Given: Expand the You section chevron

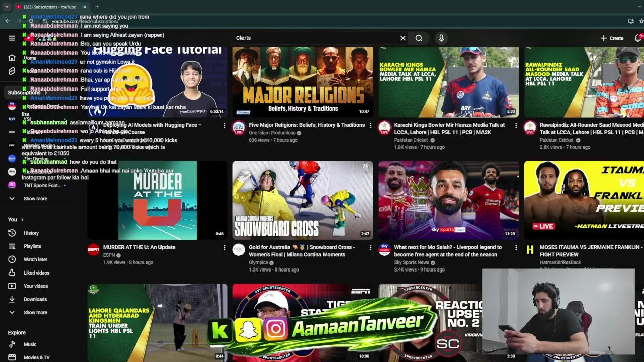Looking at the screenshot, I should pyautogui.click(x=22, y=220).
